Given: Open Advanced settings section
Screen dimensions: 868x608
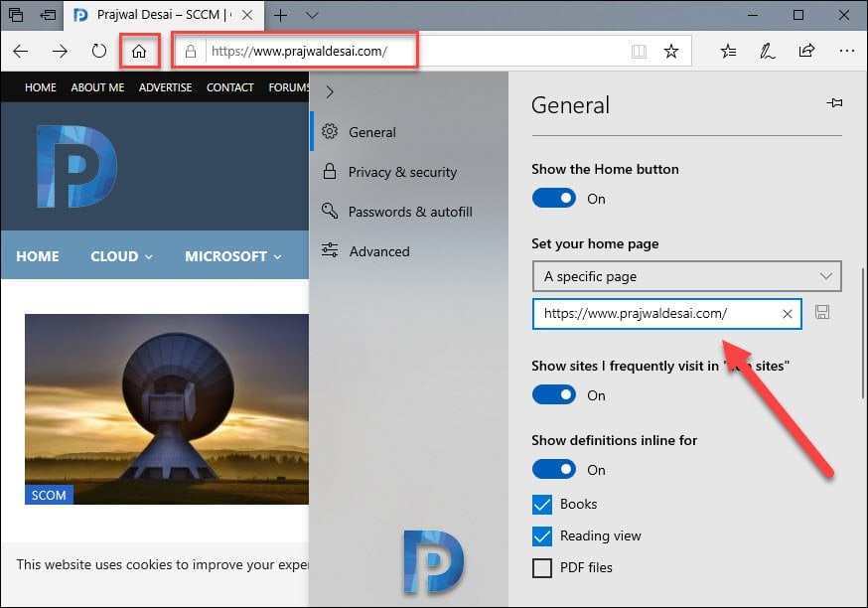Looking at the screenshot, I should [x=408, y=251].
